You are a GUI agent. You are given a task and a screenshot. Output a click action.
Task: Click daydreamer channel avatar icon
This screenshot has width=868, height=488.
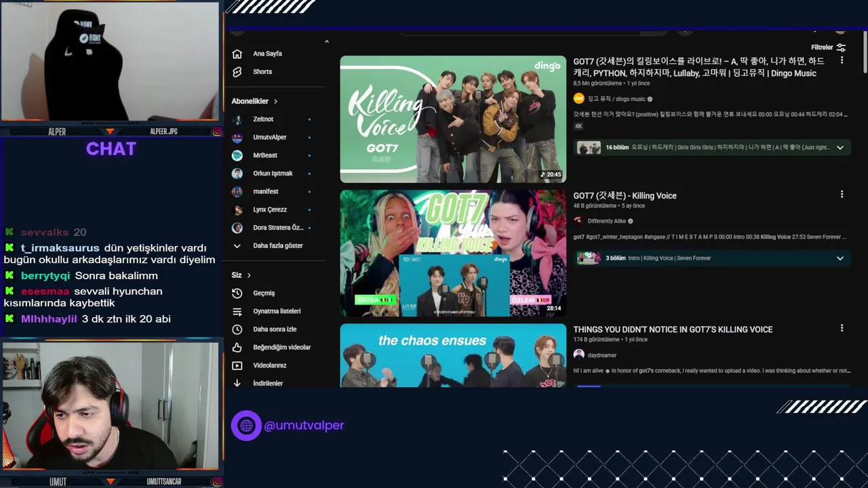pos(578,354)
